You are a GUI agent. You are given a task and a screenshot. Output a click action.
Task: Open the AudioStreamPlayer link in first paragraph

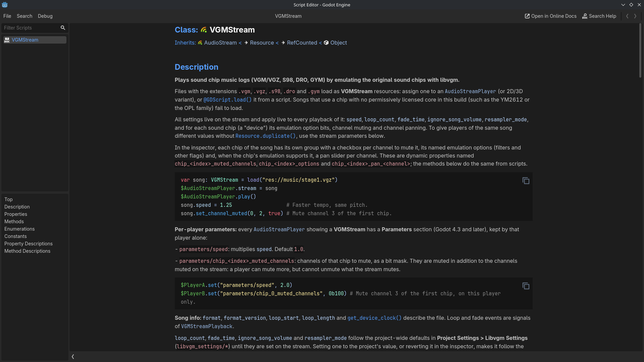click(x=470, y=92)
